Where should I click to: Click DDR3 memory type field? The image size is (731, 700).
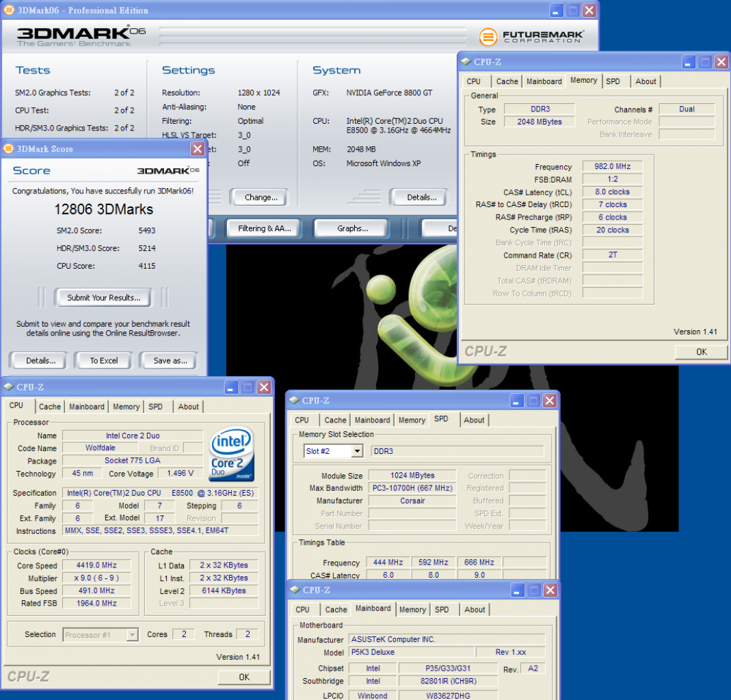pos(540,109)
